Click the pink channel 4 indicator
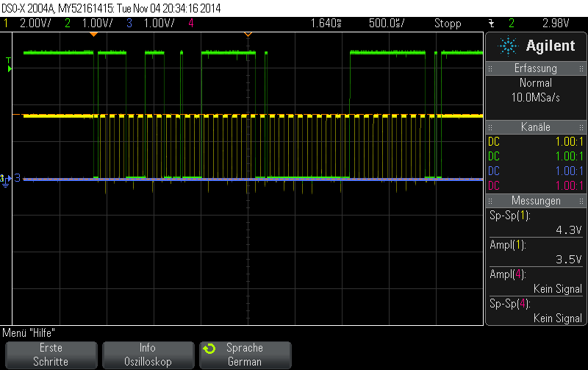The height and width of the screenshot is (370, 588). point(191,24)
